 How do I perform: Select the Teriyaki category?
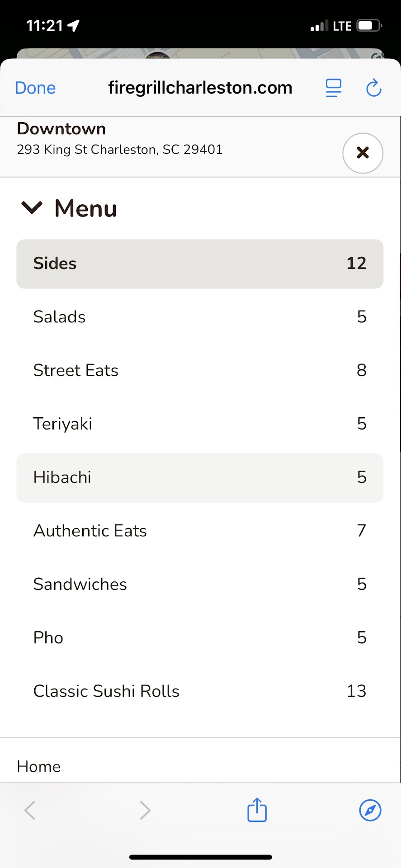[x=200, y=424]
